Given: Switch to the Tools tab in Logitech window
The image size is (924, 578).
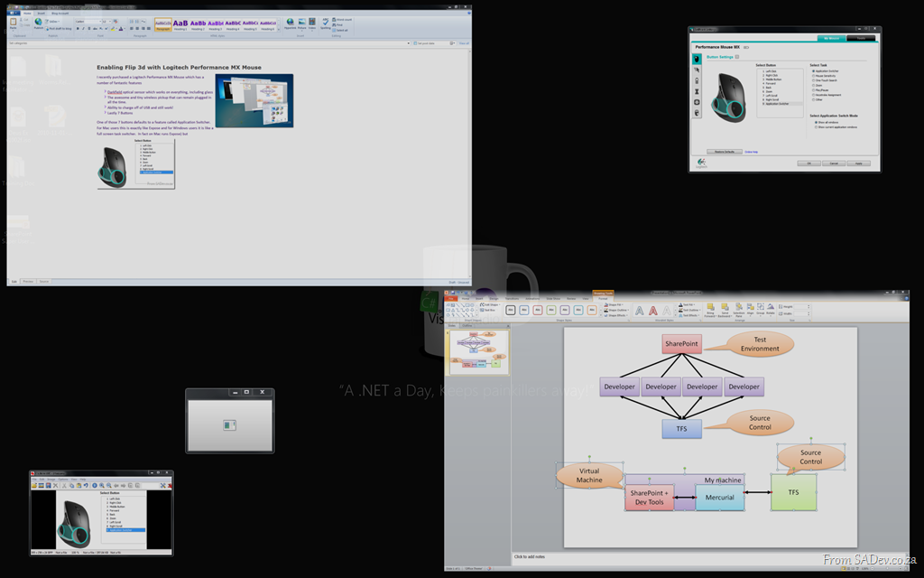Looking at the screenshot, I should (862, 38).
